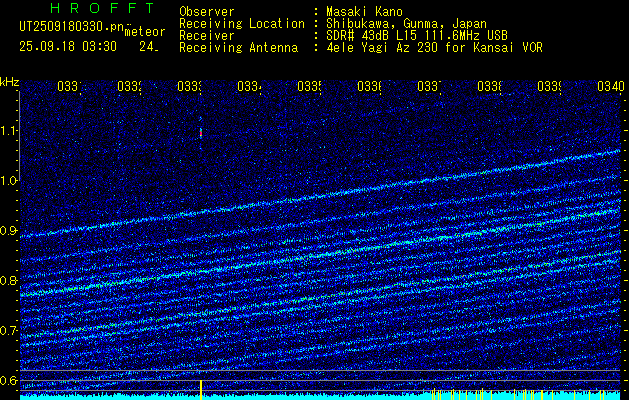The width and height of the screenshot is (629, 400).
Task: Click the 0.8 kHz frequency tick
Action: [9, 281]
